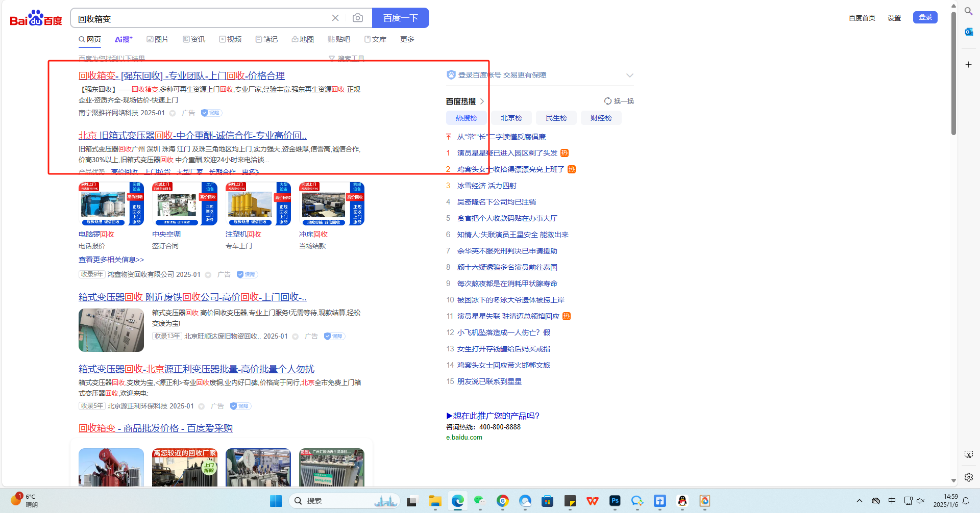Image resolution: width=980 pixels, height=513 pixels.
Task: Open Outlook from the Edge sidebar
Action: pyautogui.click(x=968, y=32)
